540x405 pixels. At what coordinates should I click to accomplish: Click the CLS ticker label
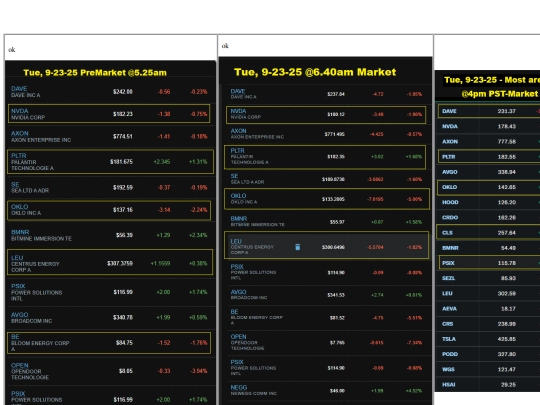pyautogui.click(x=447, y=233)
